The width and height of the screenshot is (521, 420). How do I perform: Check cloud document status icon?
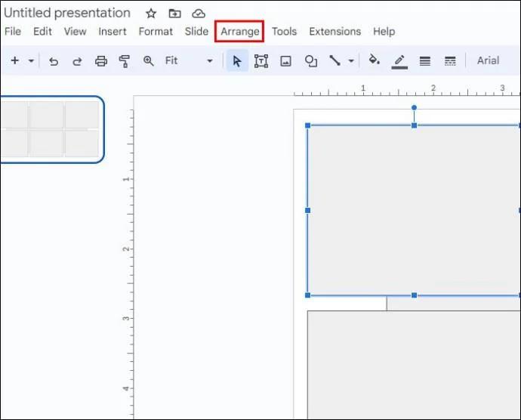pos(199,14)
